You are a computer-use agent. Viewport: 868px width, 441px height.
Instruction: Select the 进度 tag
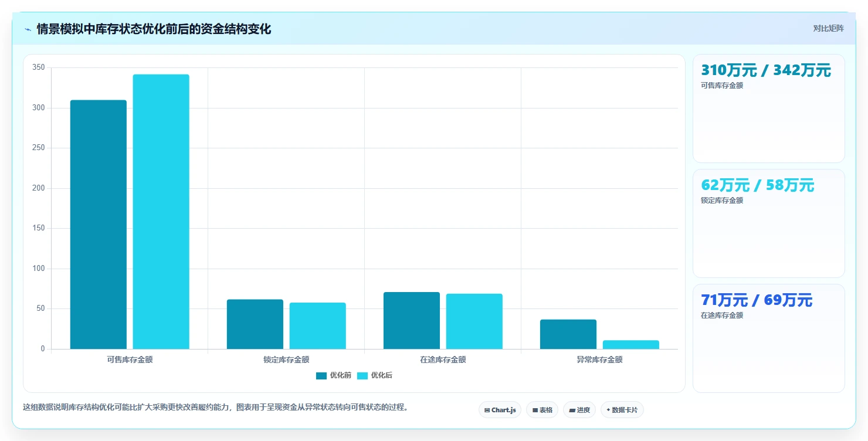[x=579, y=410]
